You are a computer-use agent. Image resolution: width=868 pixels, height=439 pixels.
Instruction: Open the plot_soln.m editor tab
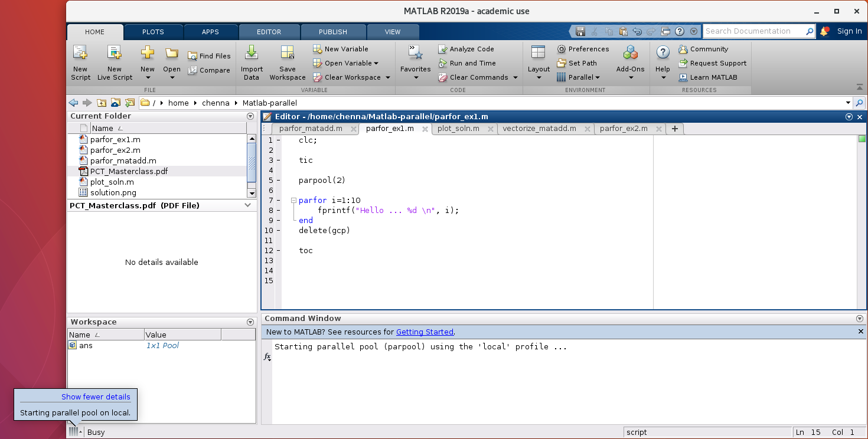[x=458, y=129]
